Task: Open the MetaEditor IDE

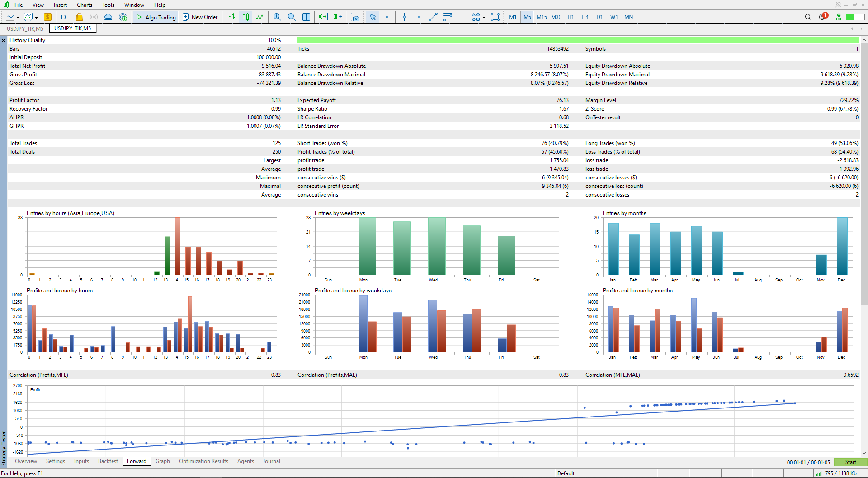Action: pos(65,17)
